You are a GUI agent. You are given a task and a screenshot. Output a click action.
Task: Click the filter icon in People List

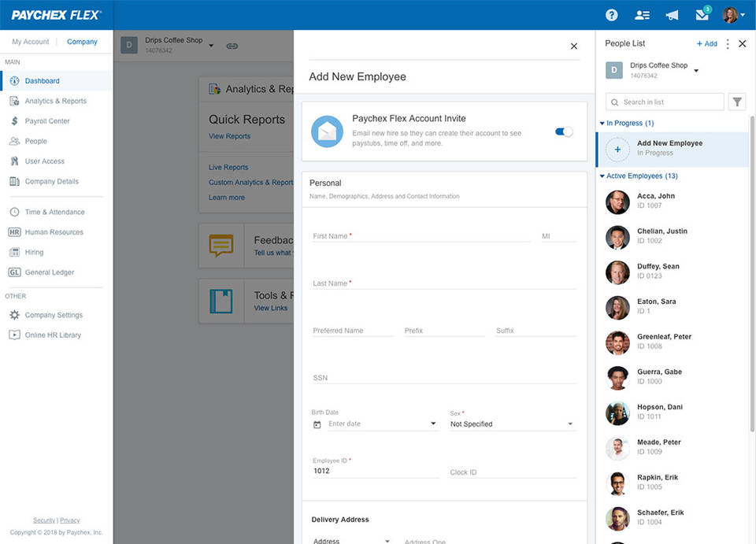pyautogui.click(x=736, y=102)
